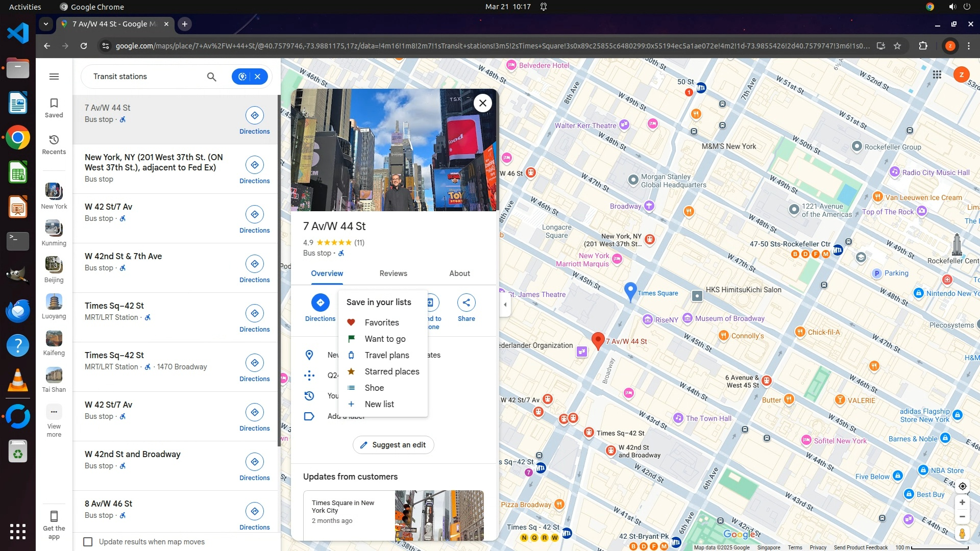
Task: Open the Google apps grid icon
Action: pos(937,75)
